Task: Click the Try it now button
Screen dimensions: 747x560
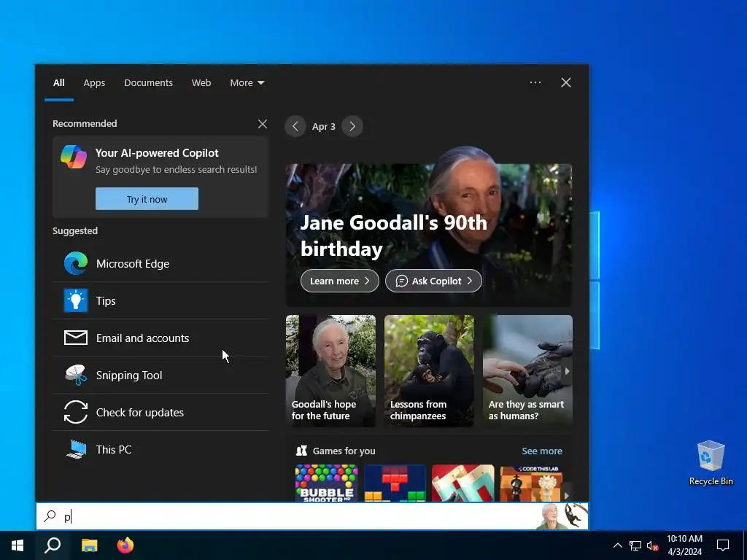Action: pyautogui.click(x=147, y=198)
